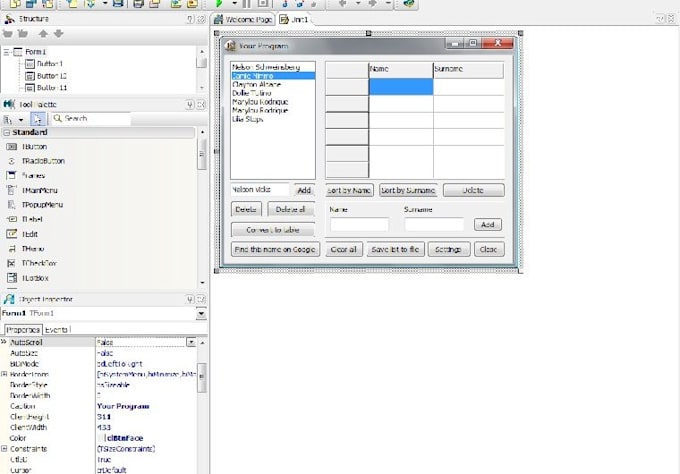The height and width of the screenshot is (474, 680).
Task: Pin the Tool Palette panel
Action: [190, 105]
